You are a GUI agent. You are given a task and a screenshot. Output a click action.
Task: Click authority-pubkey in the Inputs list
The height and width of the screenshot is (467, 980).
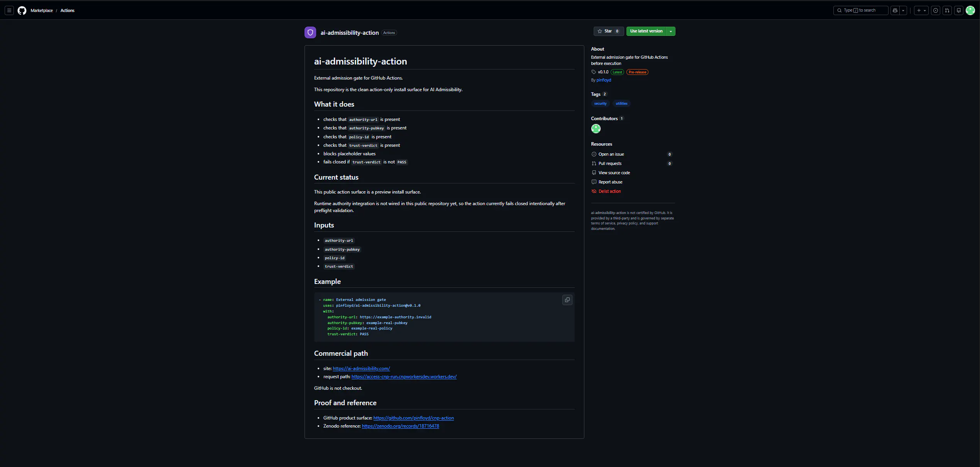pyautogui.click(x=342, y=250)
